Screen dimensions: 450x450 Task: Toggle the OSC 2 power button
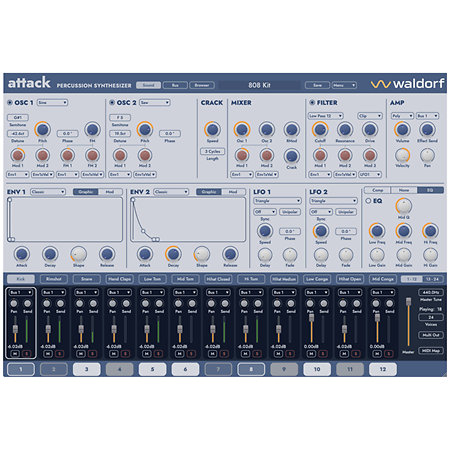pyautogui.click(x=112, y=102)
